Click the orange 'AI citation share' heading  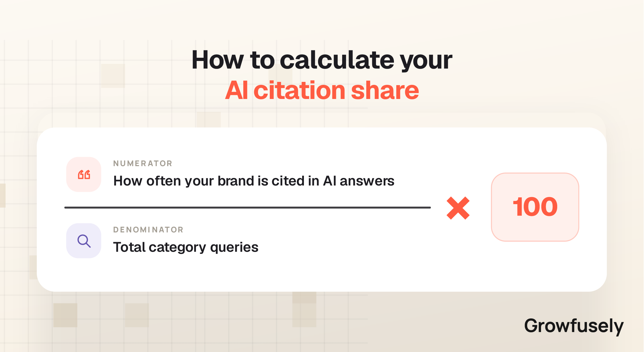coord(322,90)
